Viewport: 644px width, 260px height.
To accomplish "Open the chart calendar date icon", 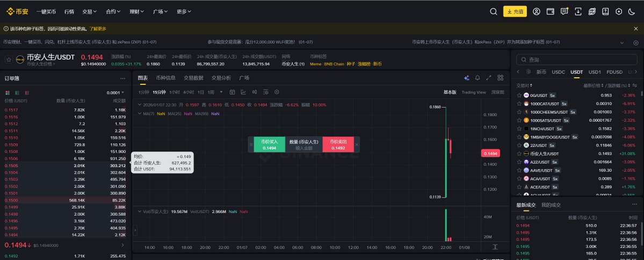I will click(x=232, y=92).
